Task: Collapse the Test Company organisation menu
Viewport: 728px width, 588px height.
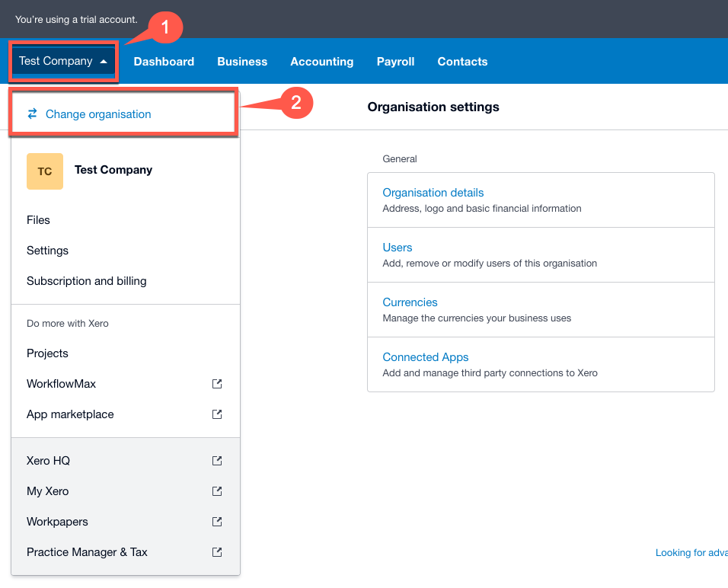Action: coord(63,61)
